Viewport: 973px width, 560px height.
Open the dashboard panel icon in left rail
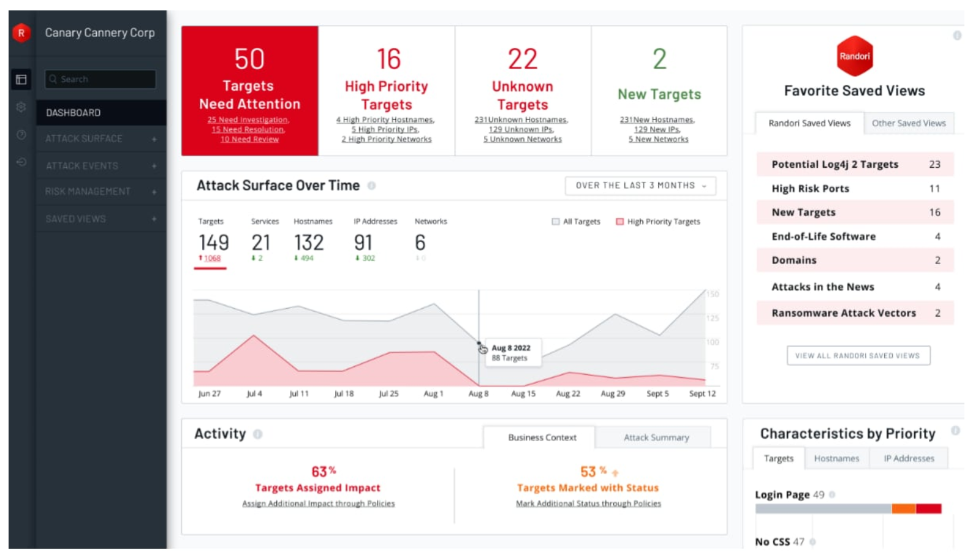click(x=21, y=79)
